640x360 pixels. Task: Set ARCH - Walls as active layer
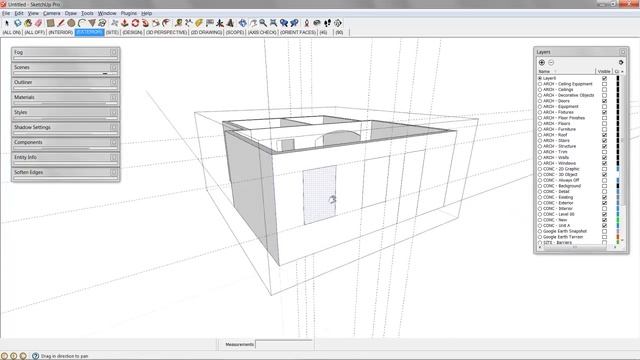(540, 158)
